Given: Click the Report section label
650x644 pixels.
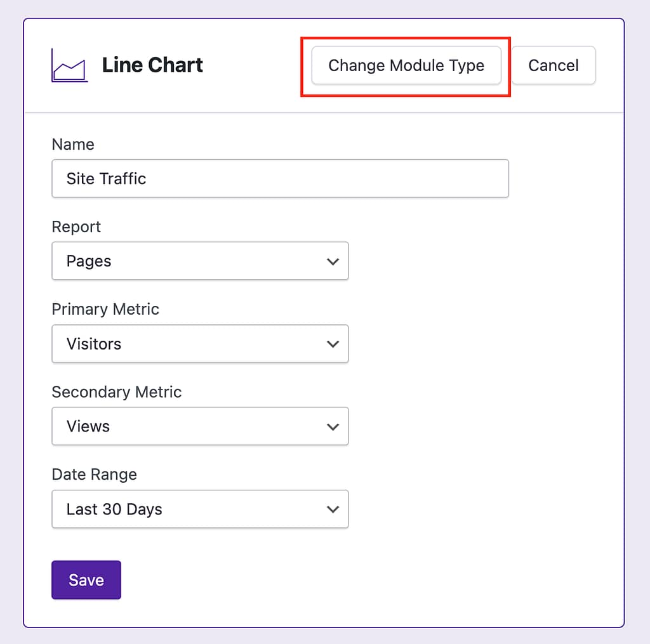Looking at the screenshot, I should (76, 227).
